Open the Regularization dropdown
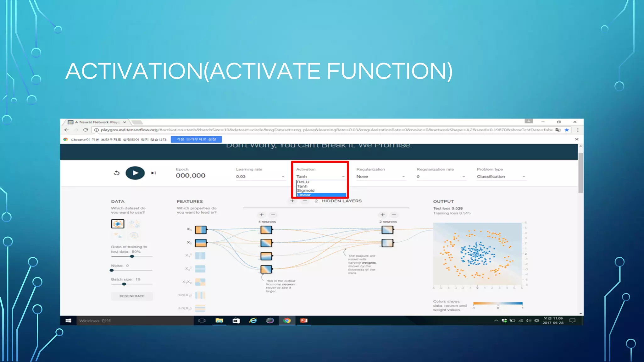This screenshot has height=362, width=644. (x=380, y=177)
